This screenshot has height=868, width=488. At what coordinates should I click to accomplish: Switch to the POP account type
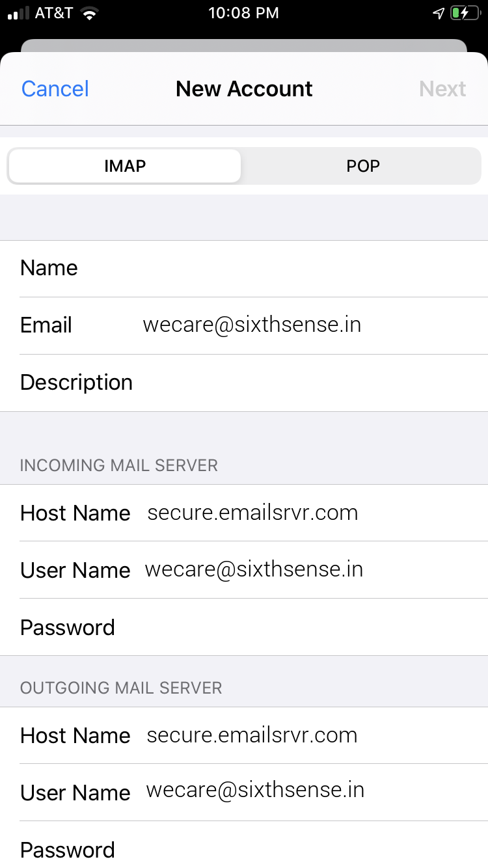(362, 166)
